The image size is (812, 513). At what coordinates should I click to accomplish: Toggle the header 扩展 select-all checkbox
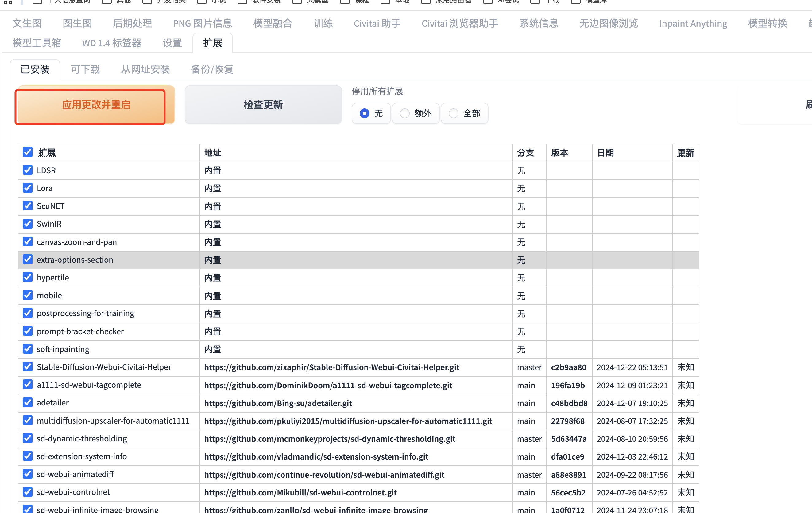28,152
